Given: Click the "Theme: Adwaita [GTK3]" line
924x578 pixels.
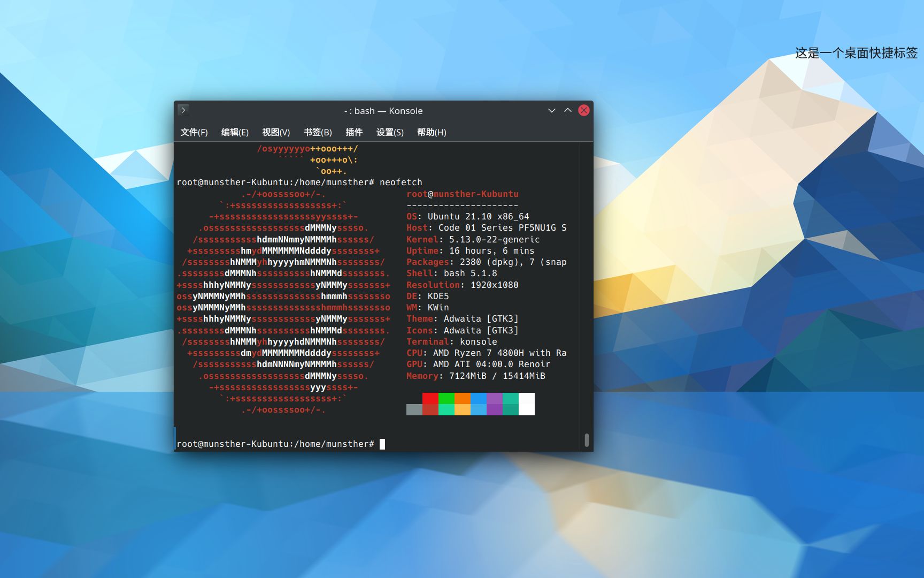Looking at the screenshot, I should tap(463, 319).
